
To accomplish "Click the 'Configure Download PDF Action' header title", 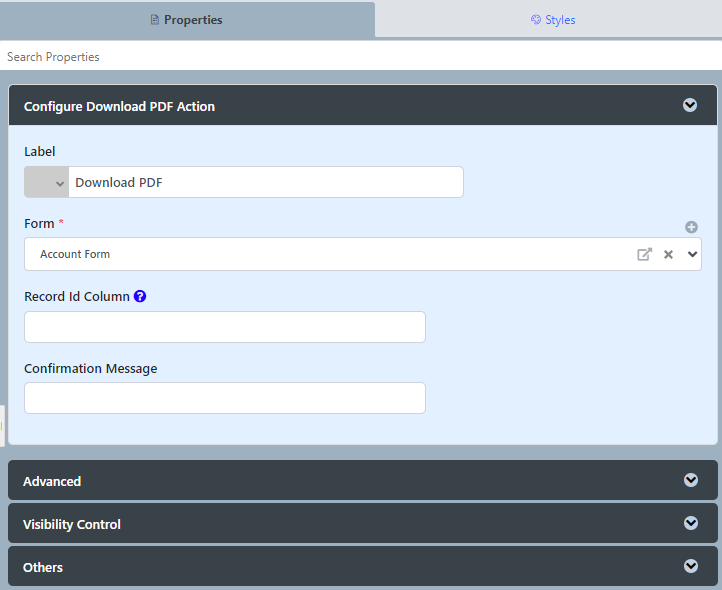I will tap(119, 106).
